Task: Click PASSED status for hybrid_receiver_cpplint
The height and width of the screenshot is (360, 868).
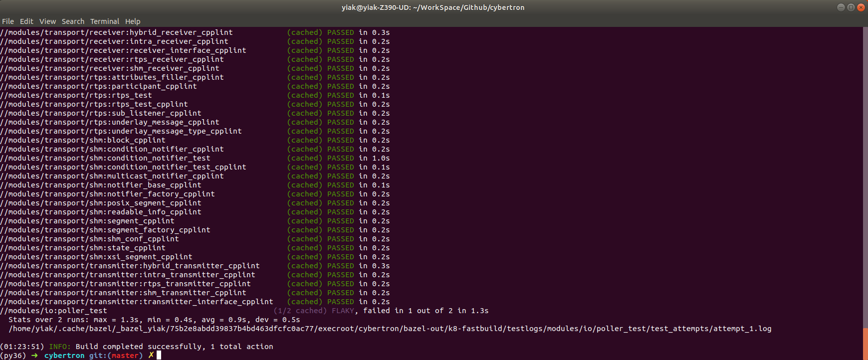Action: click(x=341, y=32)
